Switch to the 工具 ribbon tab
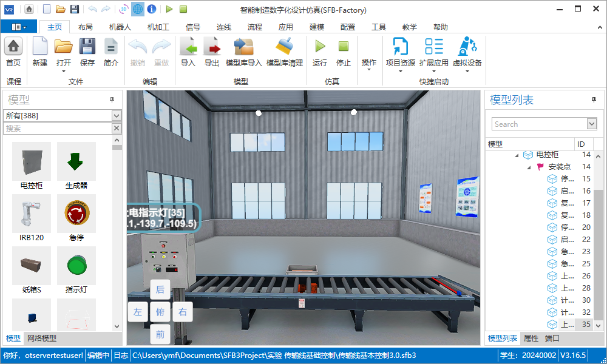 coord(379,27)
